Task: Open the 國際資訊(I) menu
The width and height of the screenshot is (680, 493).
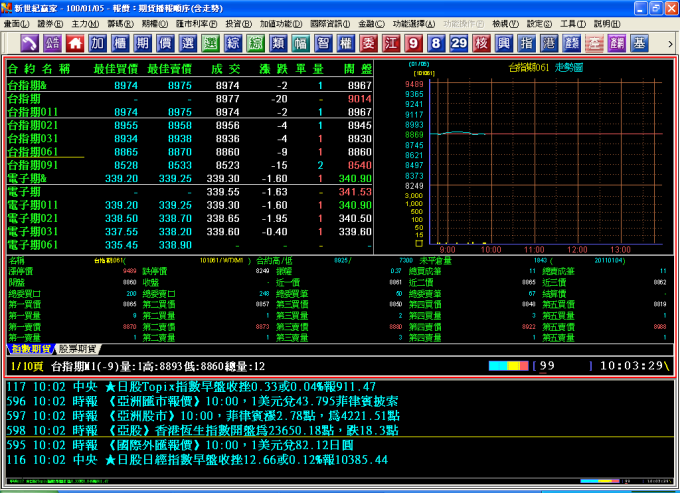Action: (x=330, y=24)
